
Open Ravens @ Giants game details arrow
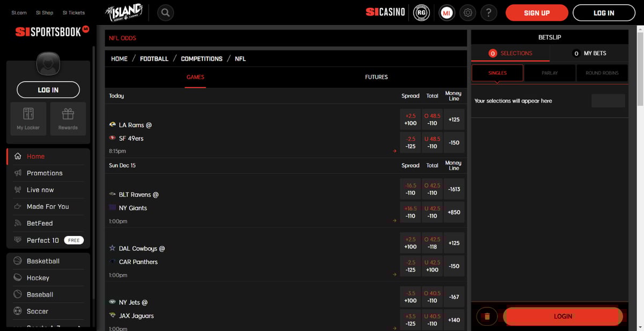(x=394, y=220)
